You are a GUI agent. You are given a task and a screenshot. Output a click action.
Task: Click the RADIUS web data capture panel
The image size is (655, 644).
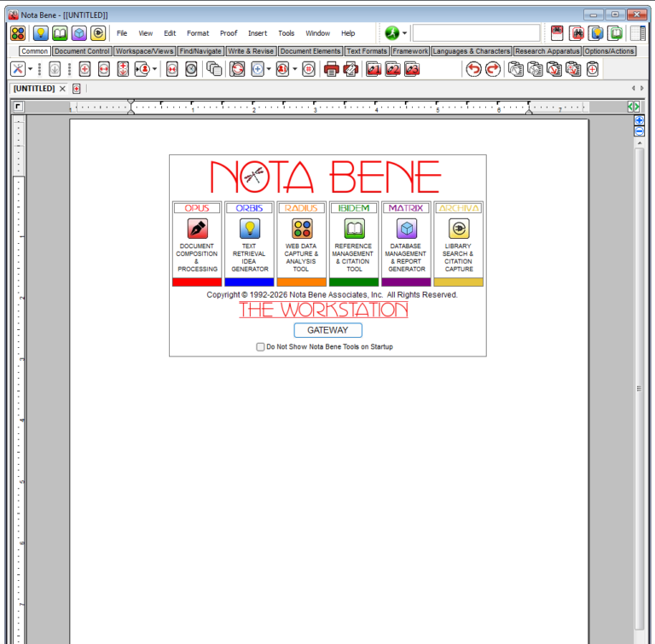[x=302, y=244]
